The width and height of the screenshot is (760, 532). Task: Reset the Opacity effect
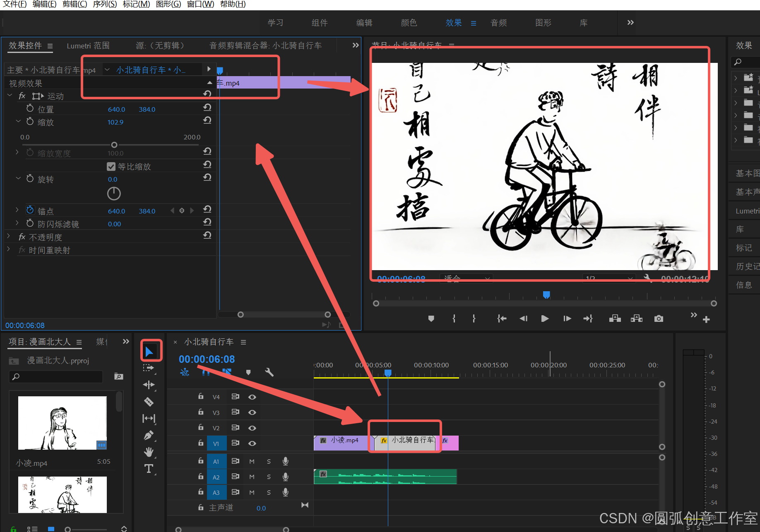(x=207, y=235)
